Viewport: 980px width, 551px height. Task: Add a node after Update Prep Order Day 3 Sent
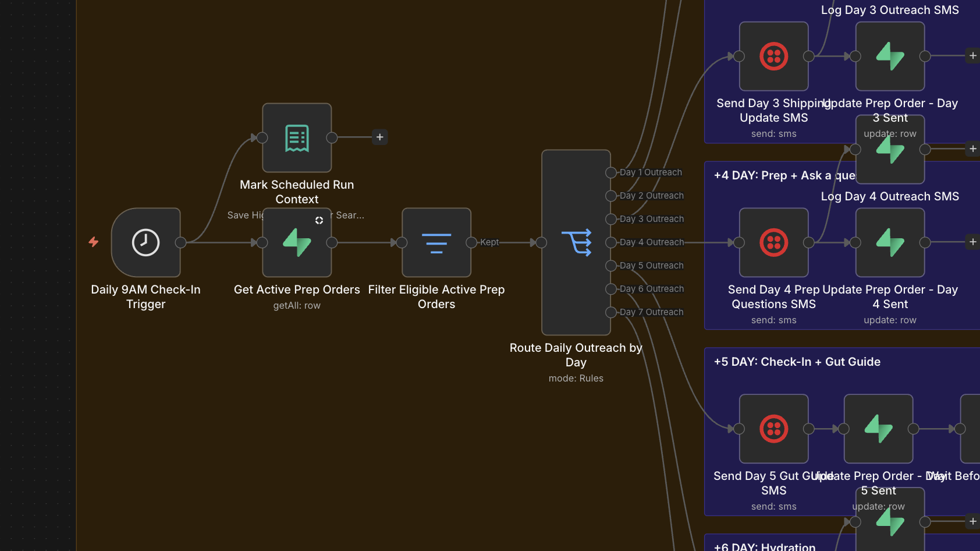click(x=972, y=56)
